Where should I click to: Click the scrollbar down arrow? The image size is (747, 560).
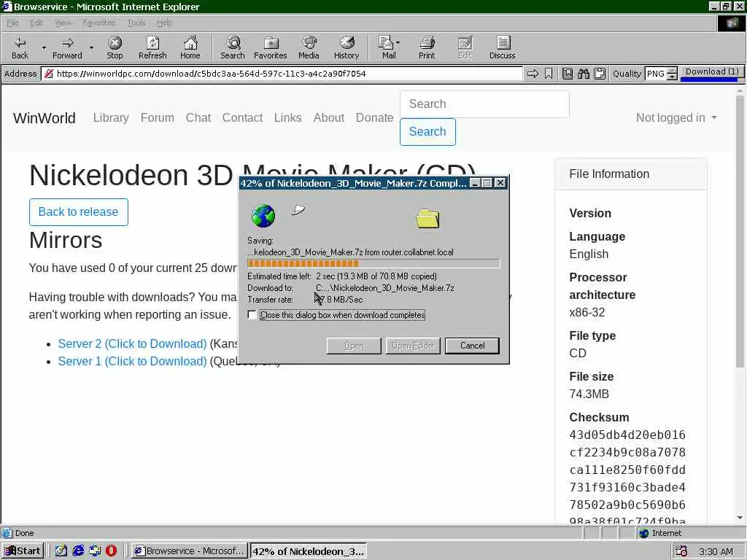[740, 518]
